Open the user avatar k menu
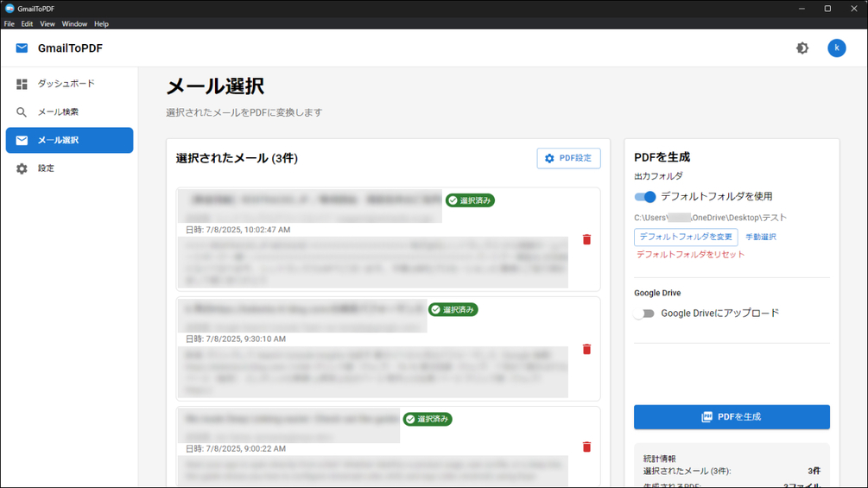 pyautogui.click(x=836, y=48)
